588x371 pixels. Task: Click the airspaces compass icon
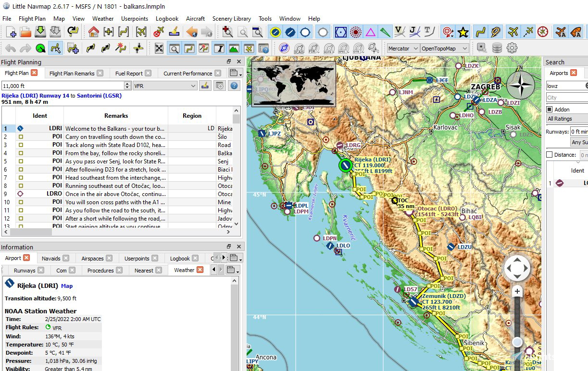pyautogui.click(x=284, y=48)
